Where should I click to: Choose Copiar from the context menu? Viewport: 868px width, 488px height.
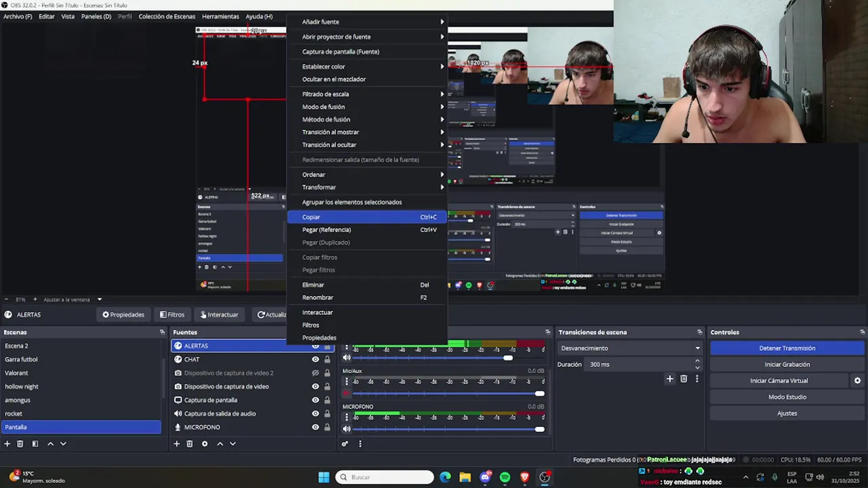(x=367, y=217)
